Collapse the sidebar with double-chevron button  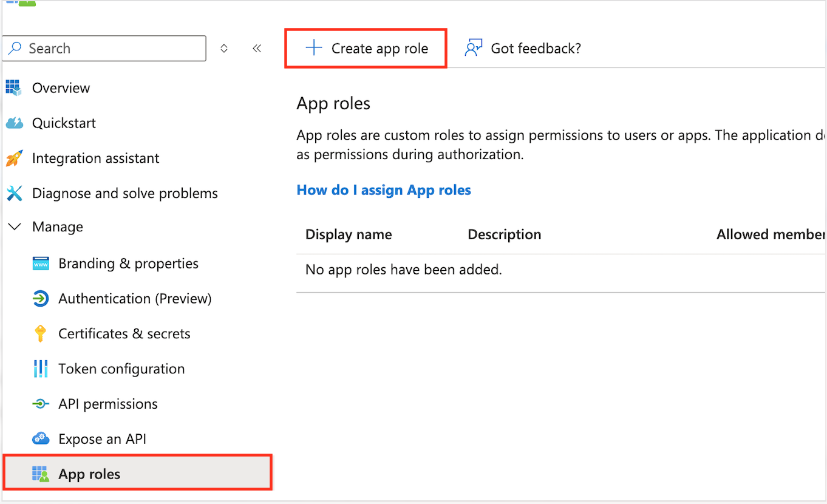click(x=257, y=49)
